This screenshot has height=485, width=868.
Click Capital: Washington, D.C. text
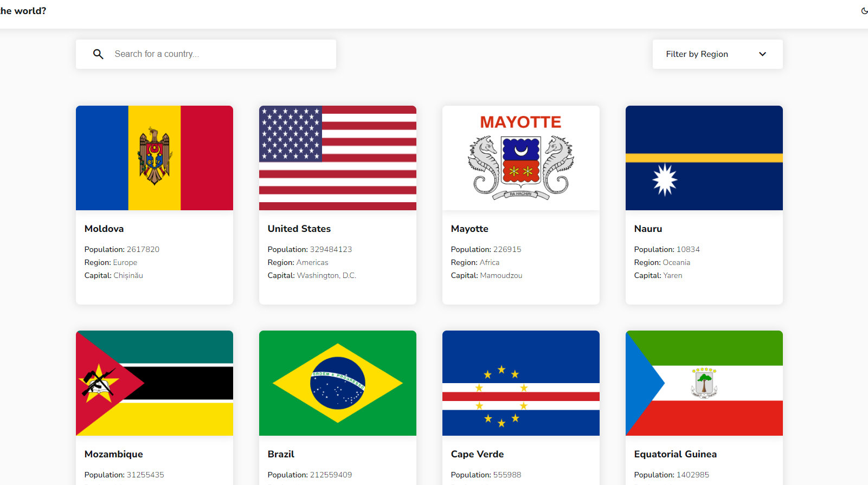312,275
